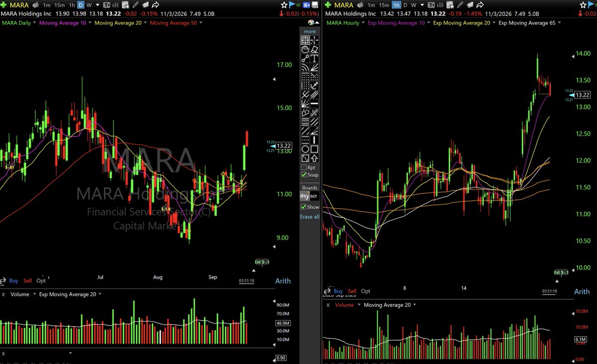Image resolution: width=597 pixels, height=364 pixels.
Task: Open Moving Average 20 dropdown in left chart
Action: [x=145, y=23]
